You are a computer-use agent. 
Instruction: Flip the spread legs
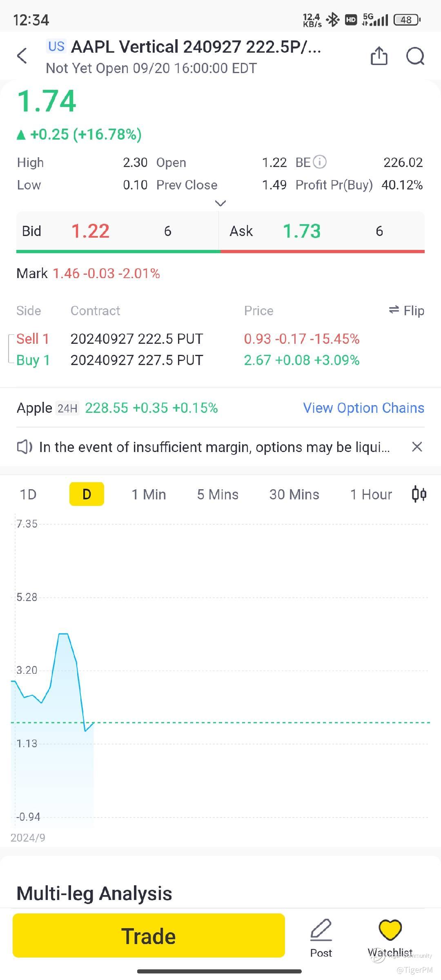pos(407,311)
